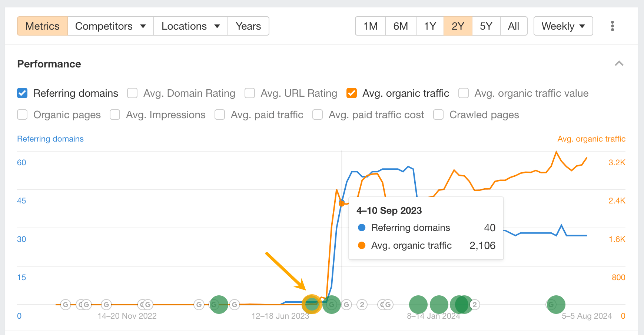Uncheck the Referring domains checkbox
The width and height of the screenshot is (644, 335).
point(22,93)
